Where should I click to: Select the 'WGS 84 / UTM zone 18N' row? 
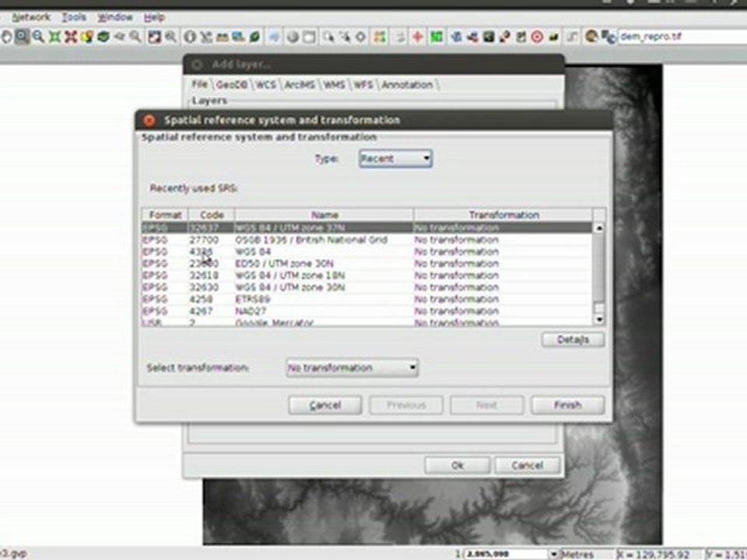366,275
